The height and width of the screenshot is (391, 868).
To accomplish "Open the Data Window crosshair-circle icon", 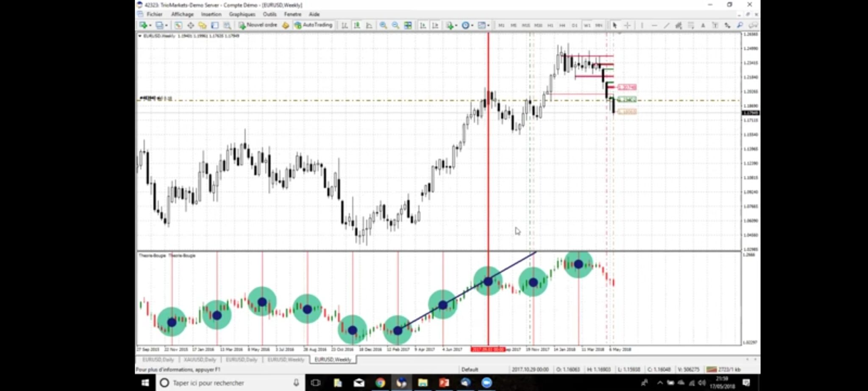I will 190,25.
